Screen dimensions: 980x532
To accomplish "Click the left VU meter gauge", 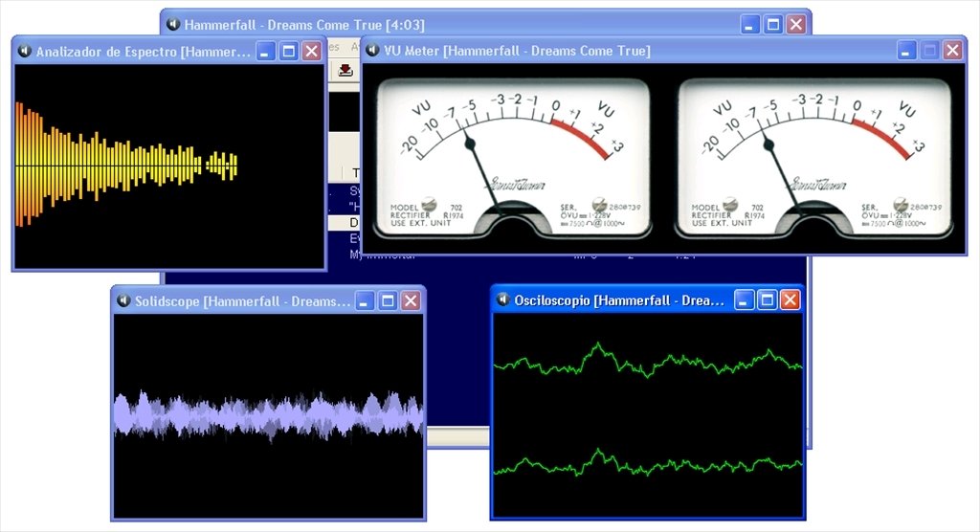I will (x=513, y=158).
